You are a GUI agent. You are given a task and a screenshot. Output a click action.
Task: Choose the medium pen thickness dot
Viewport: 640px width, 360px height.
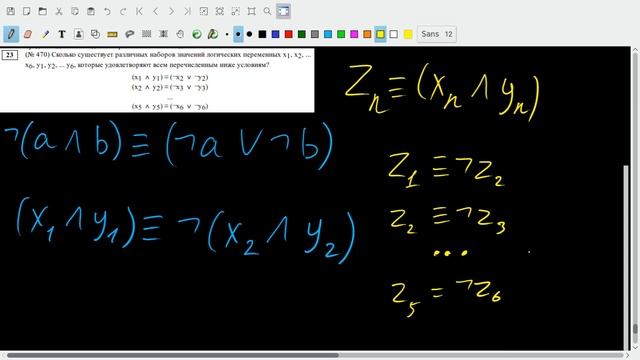click(238, 34)
